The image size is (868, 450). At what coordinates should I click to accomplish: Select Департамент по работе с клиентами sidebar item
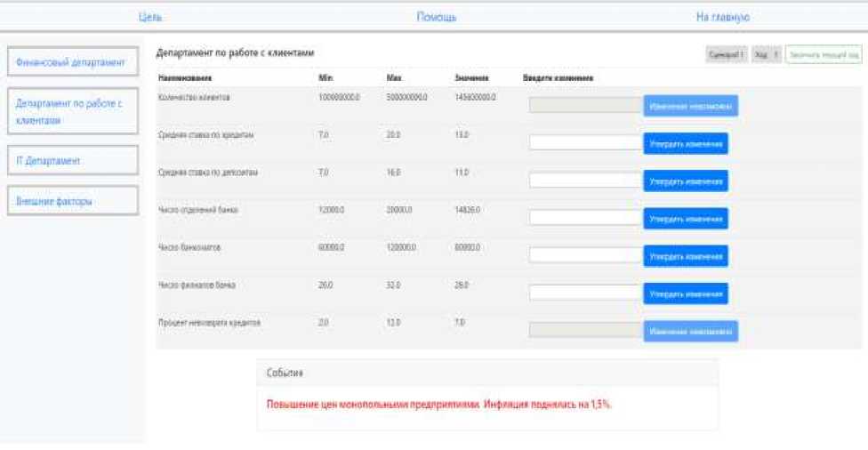tap(71, 111)
